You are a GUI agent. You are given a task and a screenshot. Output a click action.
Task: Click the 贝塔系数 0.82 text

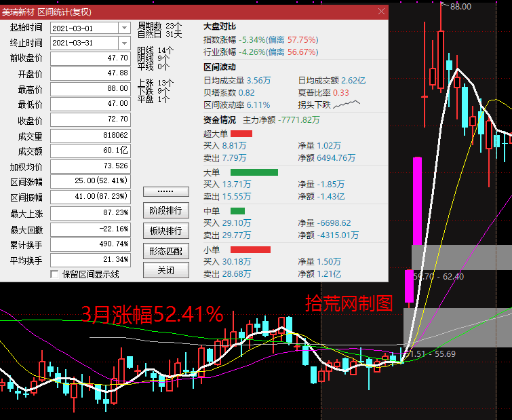(229, 93)
